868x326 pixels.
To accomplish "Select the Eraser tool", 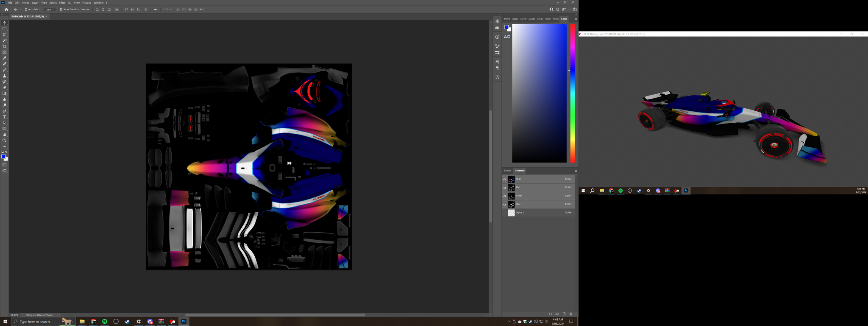I will (x=5, y=87).
